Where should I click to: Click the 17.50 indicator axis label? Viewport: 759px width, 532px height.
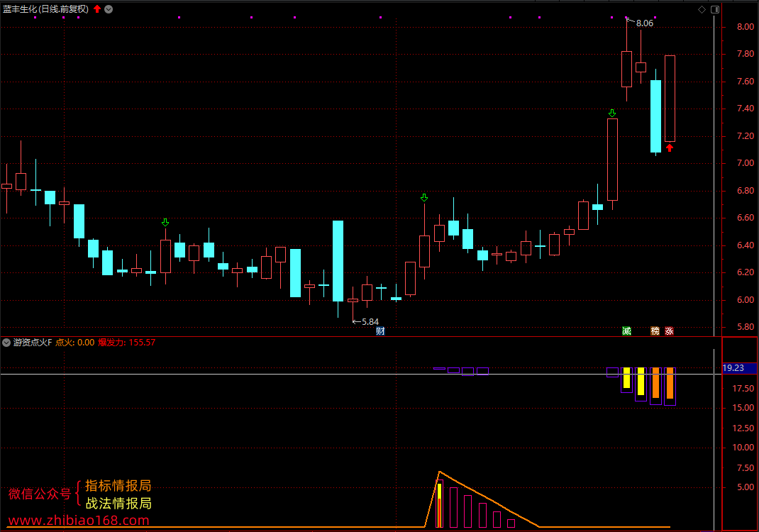pos(743,389)
